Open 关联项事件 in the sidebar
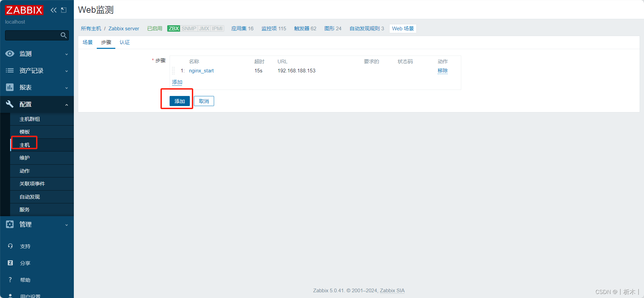 pyautogui.click(x=42, y=184)
